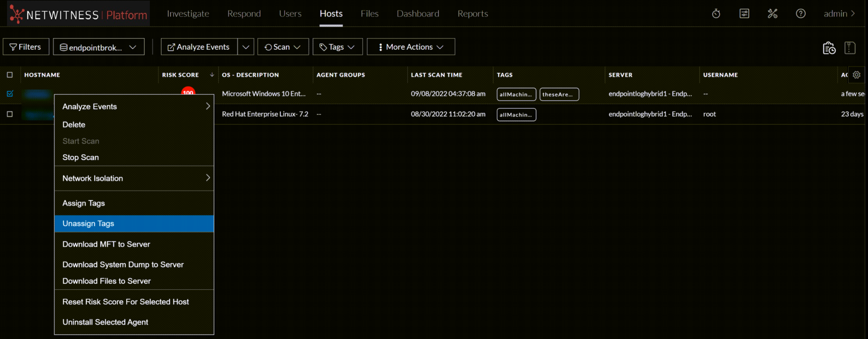Open the Dashboard tab
Image resolution: width=868 pixels, height=339 pixels.
click(x=418, y=13)
